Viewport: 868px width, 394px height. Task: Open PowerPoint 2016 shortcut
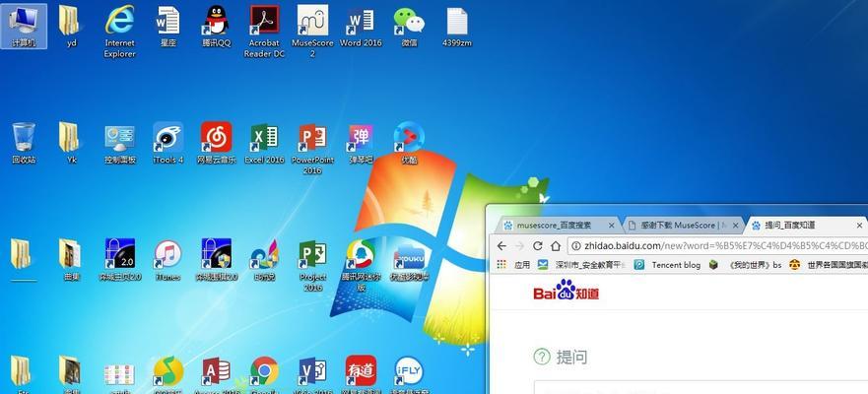tap(312, 148)
